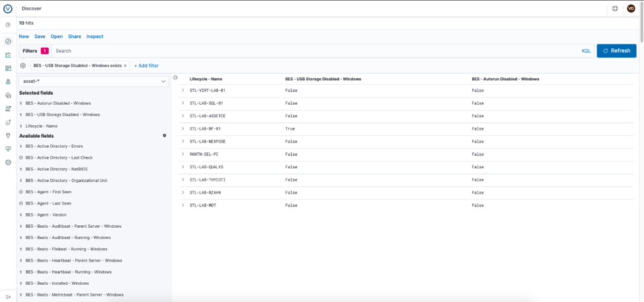Viewport: 644px width, 302px height.
Task: Expand the STL-VIRT-LAB-01 row
Action: point(182,90)
